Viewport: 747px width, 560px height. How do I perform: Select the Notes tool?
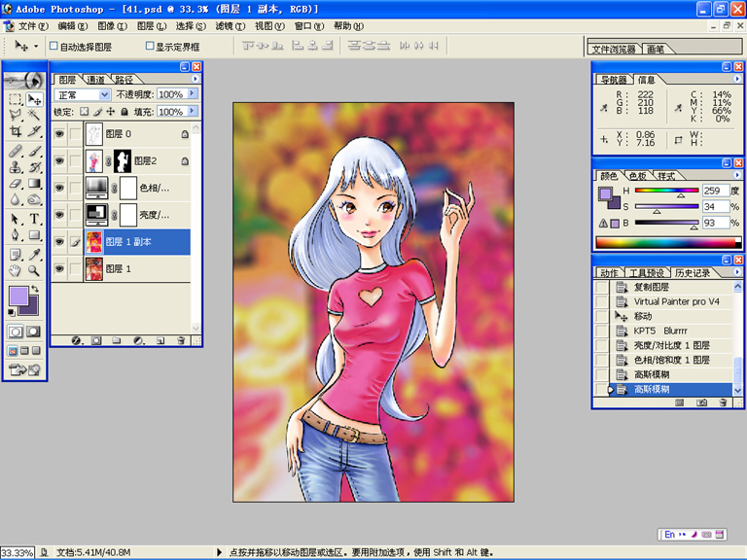point(16,255)
